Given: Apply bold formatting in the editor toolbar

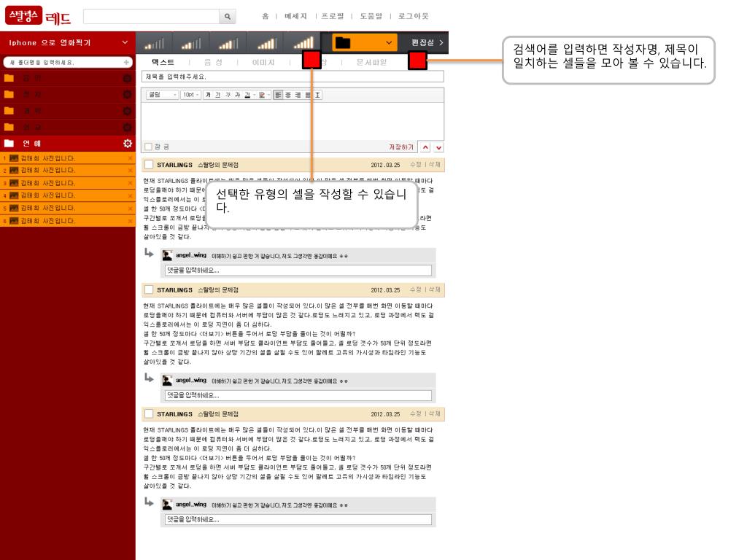Looking at the screenshot, I should point(208,95).
